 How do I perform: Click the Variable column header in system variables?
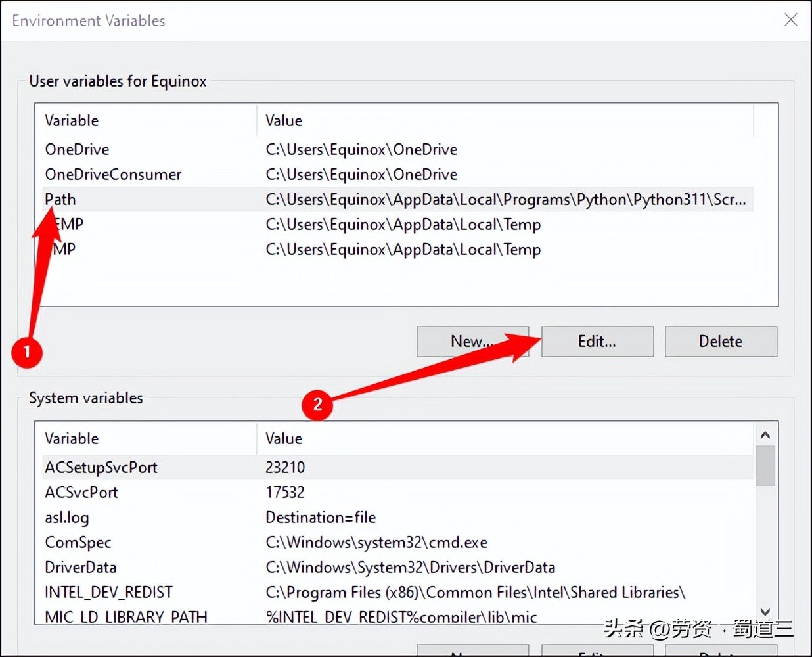[71, 438]
